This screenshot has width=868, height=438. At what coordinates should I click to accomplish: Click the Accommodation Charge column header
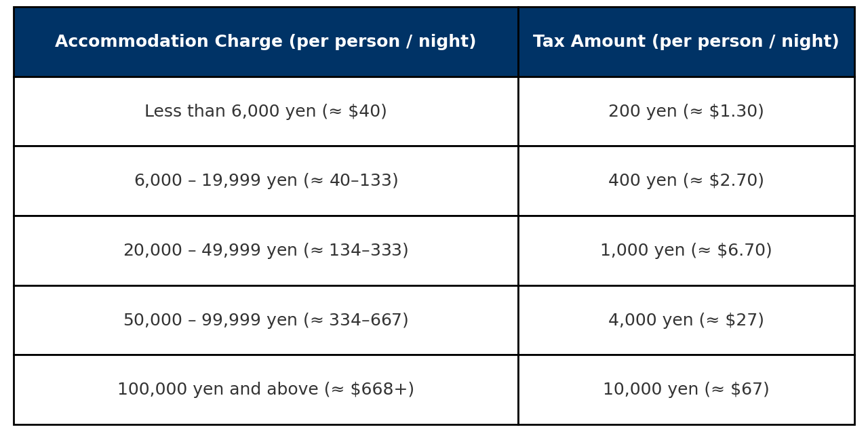(265, 42)
